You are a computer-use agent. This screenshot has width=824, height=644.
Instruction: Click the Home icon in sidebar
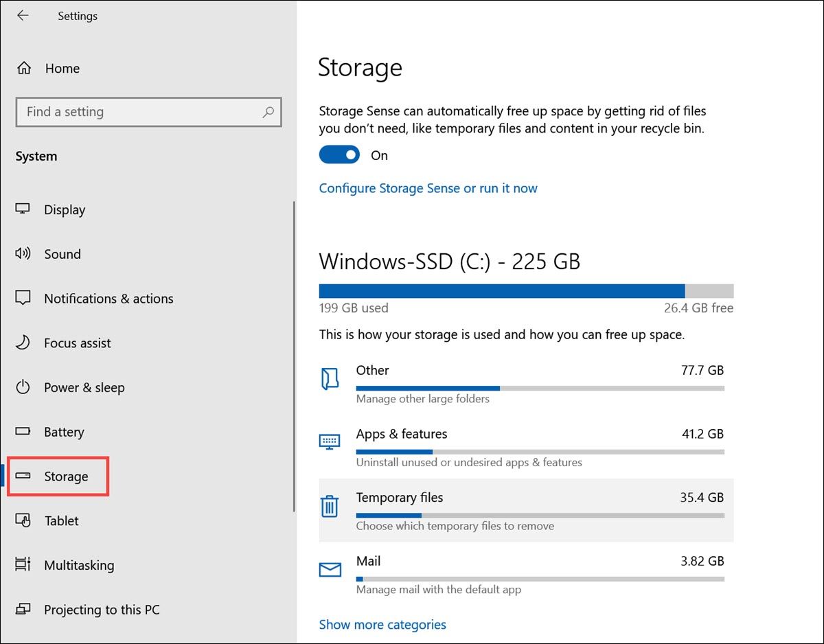pos(23,68)
